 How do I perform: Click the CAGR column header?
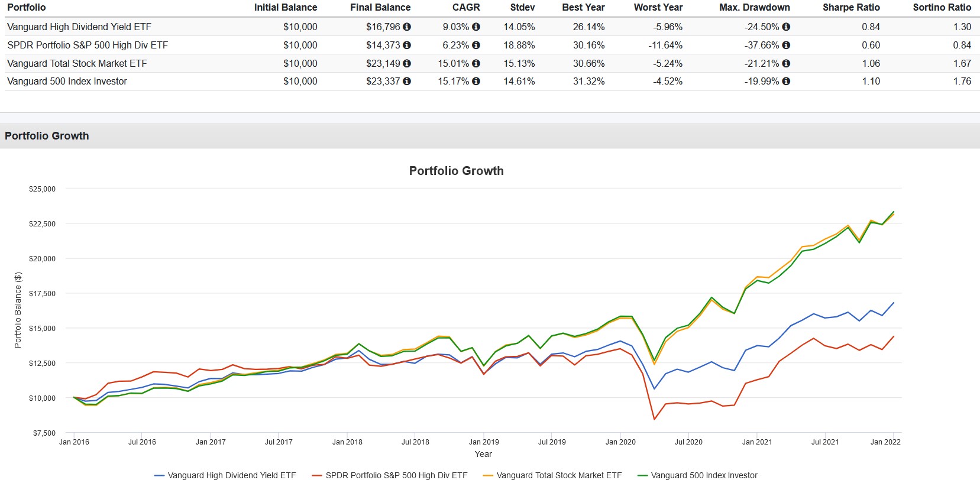(466, 7)
